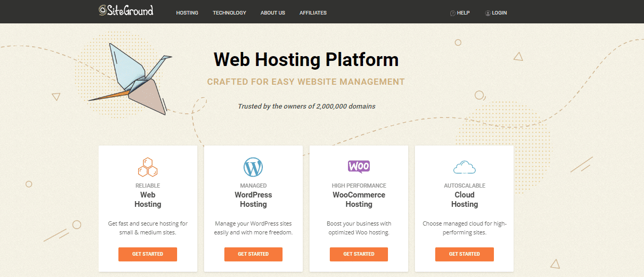This screenshot has width=644, height=277.
Task: Click the origami crane illustration
Action: (130, 79)
